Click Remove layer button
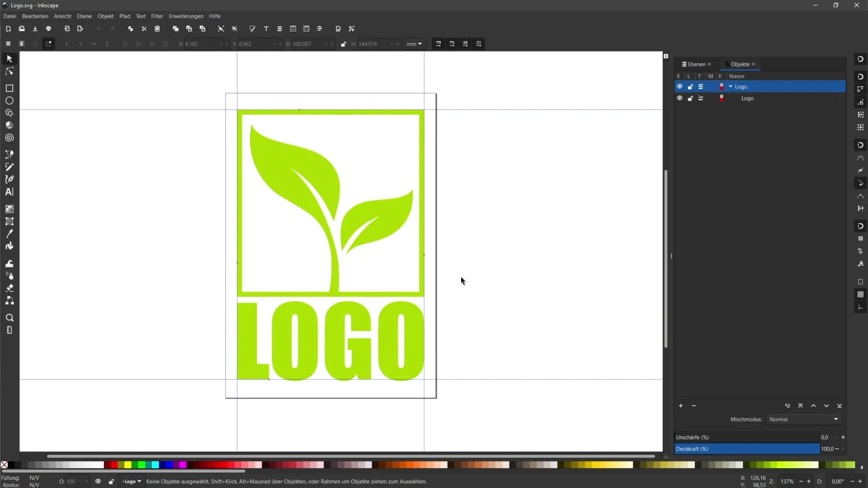Viewport: 868px width, 488px height. [694, 406]
